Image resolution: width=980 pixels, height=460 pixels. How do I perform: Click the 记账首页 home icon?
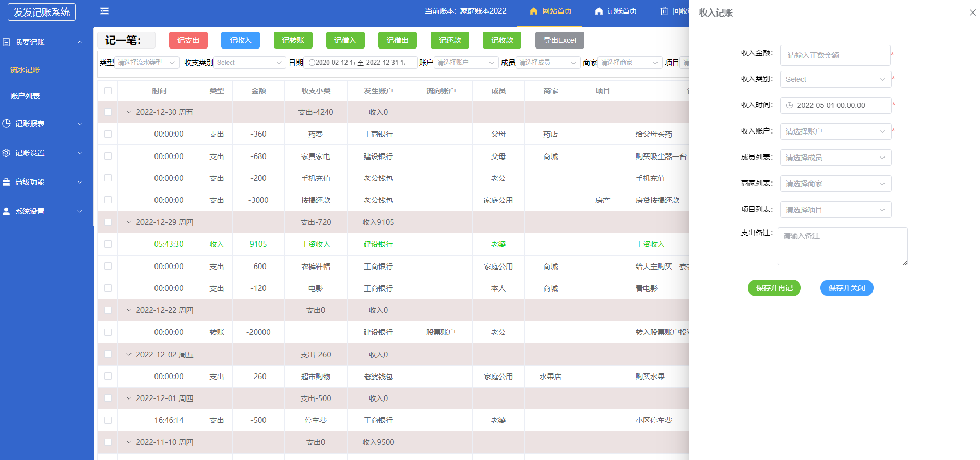[x=599, y=11]
